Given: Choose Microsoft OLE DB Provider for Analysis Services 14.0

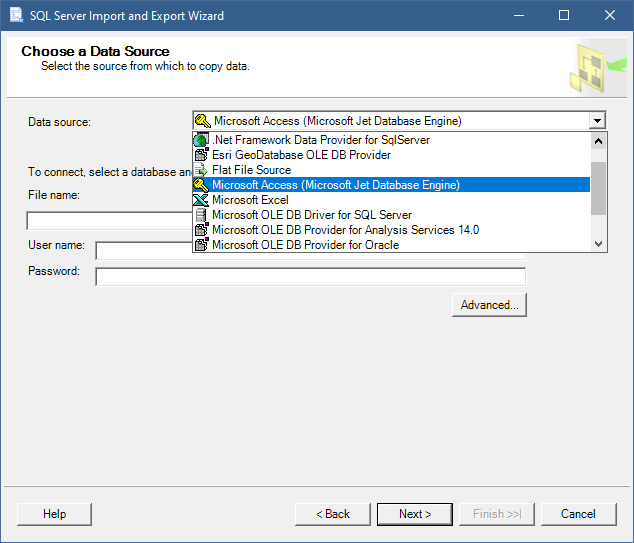Looking at the screenshot, I should pyautogui.click(x=391, y=230).
